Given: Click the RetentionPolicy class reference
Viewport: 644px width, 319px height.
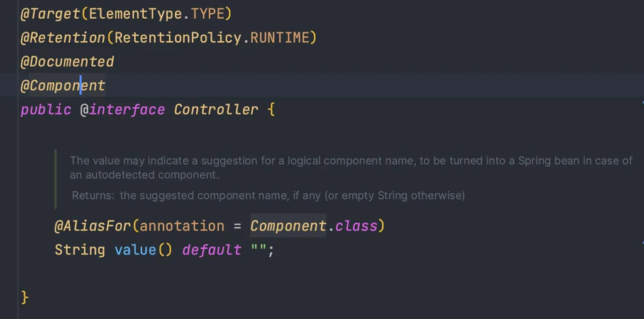Looking at the screenshot, I should pyautogui.click(x=177, y=38).
